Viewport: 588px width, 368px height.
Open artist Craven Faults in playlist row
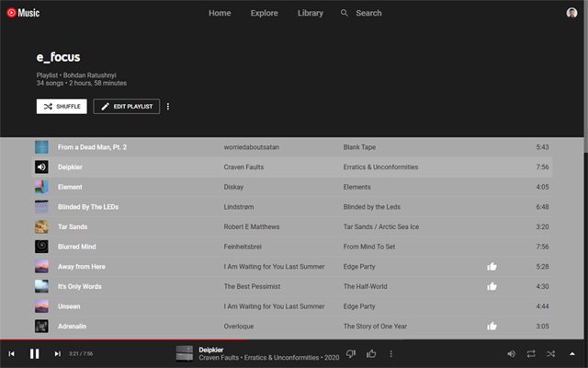click(x=243, y=167)
